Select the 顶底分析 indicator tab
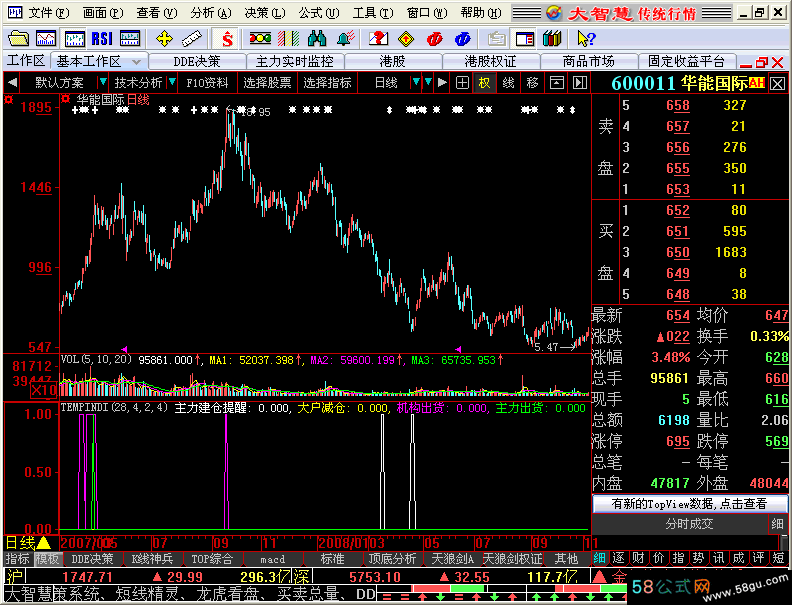 coord(392,559)
